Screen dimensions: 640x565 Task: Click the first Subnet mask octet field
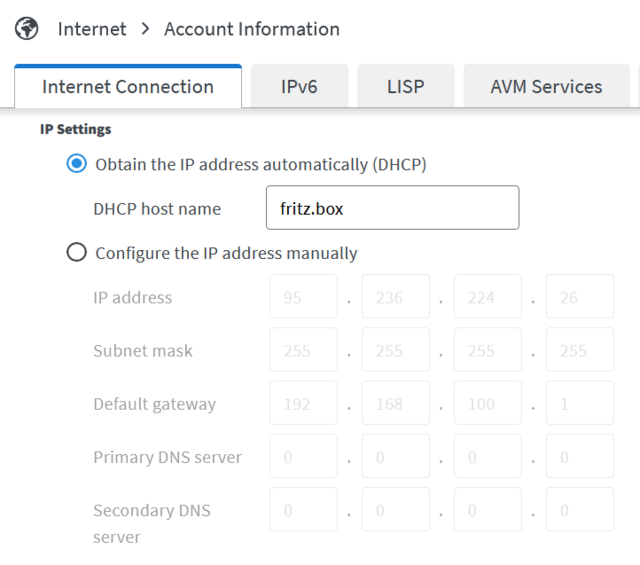[x=303, y=351]
